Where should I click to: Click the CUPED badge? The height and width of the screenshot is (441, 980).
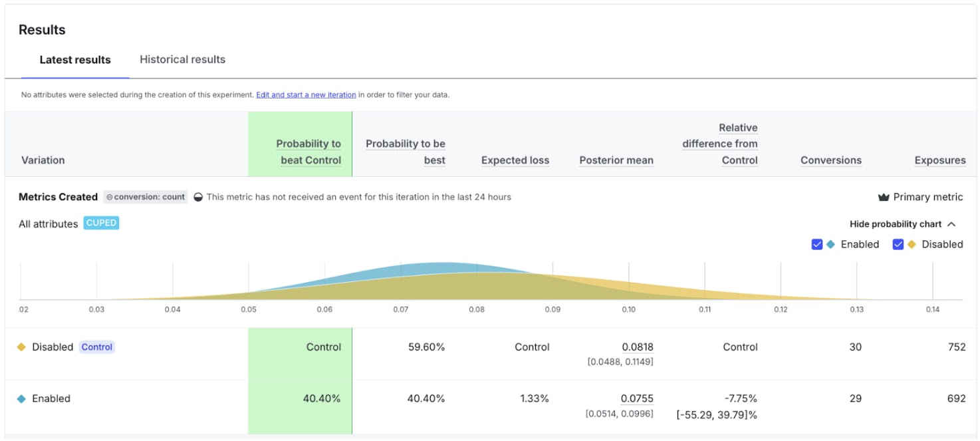(101, 223)
